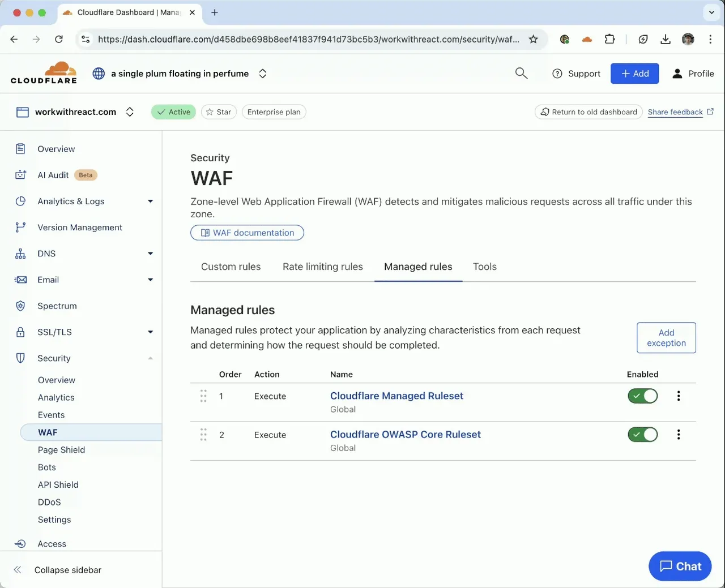The image size is (725, 588).
Task: Open the kebab menu for Cloudflare Managed Ruleset
Action: coord(678,396)
